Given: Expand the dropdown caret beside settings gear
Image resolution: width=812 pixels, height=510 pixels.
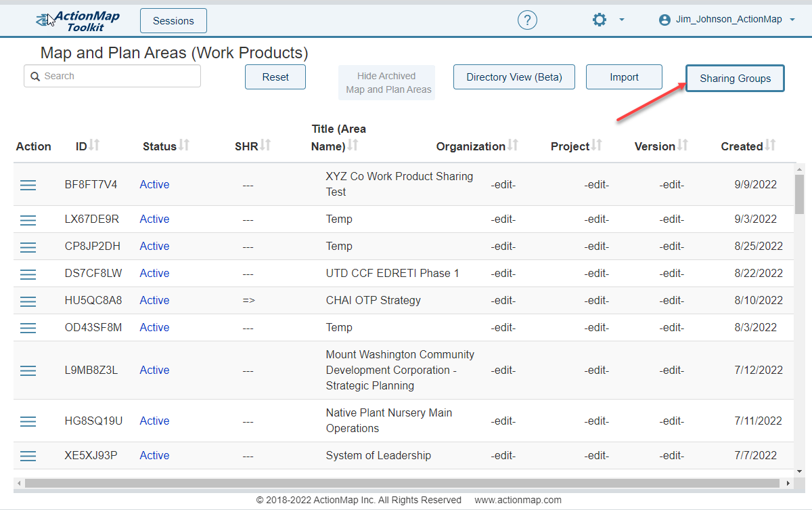Looking at the screenshot, I should 622,20.
